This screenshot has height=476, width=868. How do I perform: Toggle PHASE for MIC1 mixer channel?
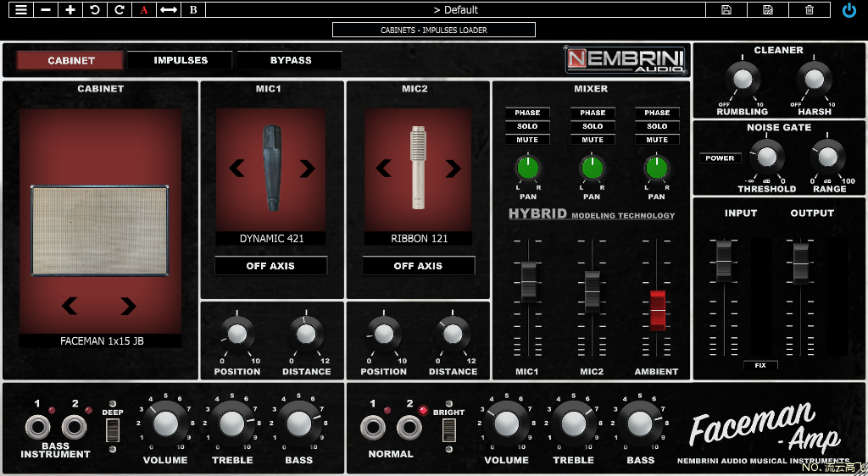pos(527,113)
